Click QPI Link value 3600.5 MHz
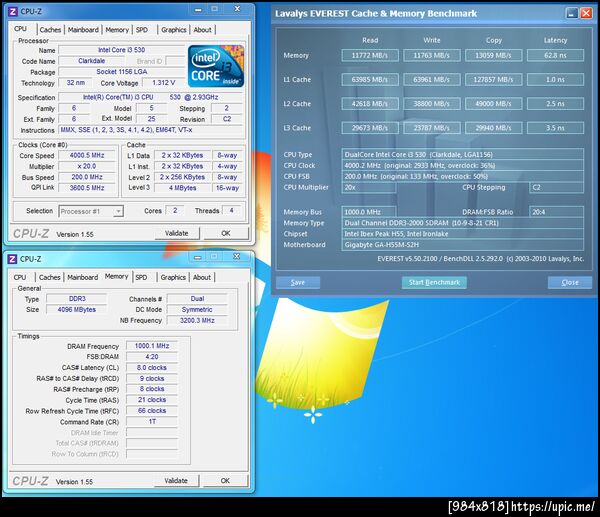 tap(87, 188)
